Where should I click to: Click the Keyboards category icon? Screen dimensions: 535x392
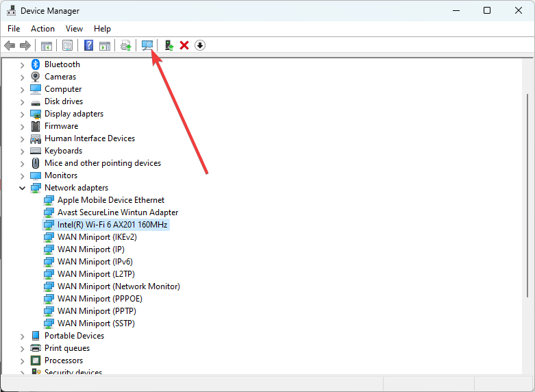pos(36,151)
